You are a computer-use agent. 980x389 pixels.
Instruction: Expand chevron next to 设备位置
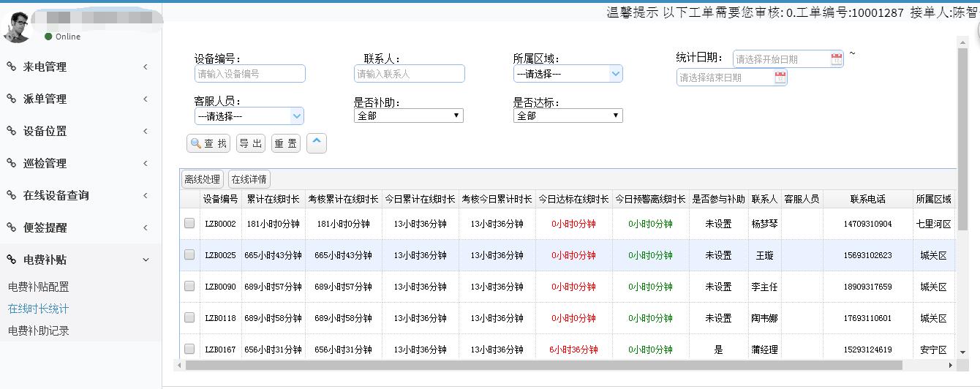[145, 131]
